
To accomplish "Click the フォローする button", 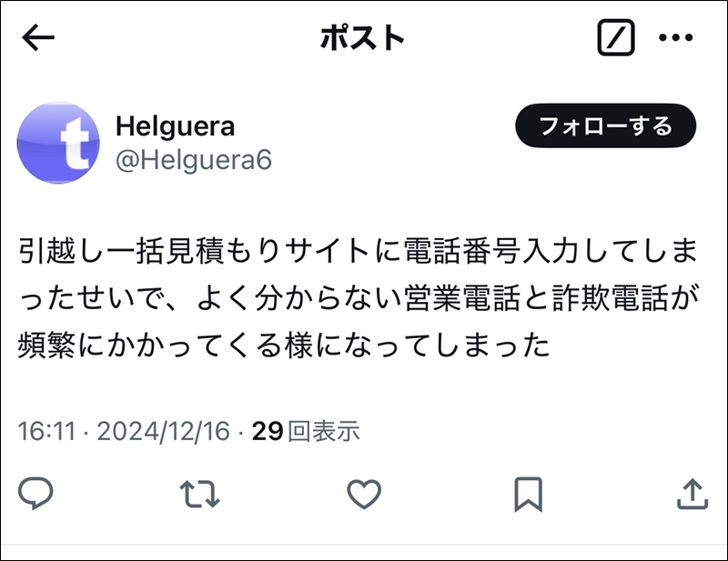I will (605, 125).
